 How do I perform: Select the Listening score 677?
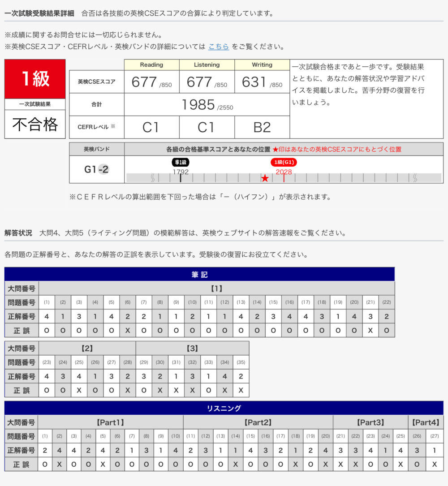click(x=199, y=82)
